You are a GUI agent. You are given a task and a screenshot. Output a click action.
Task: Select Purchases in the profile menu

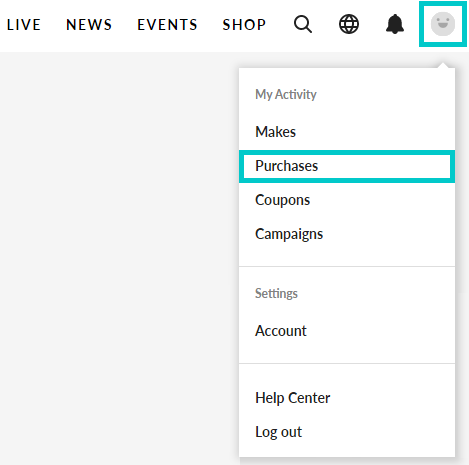347,166
